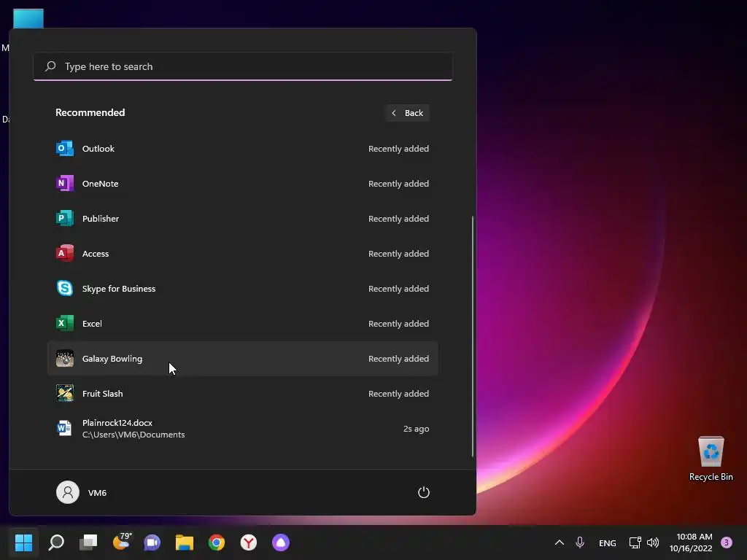Open Task View on the taskbar
This screenshot has height=560, width=747.
coord(88,542)
